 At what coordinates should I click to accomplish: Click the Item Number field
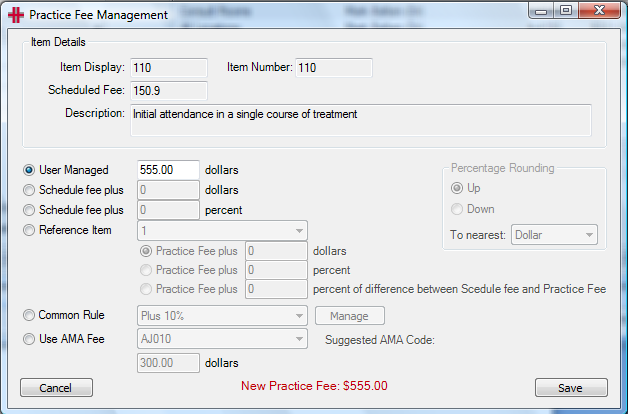click(x=334, y=68)
